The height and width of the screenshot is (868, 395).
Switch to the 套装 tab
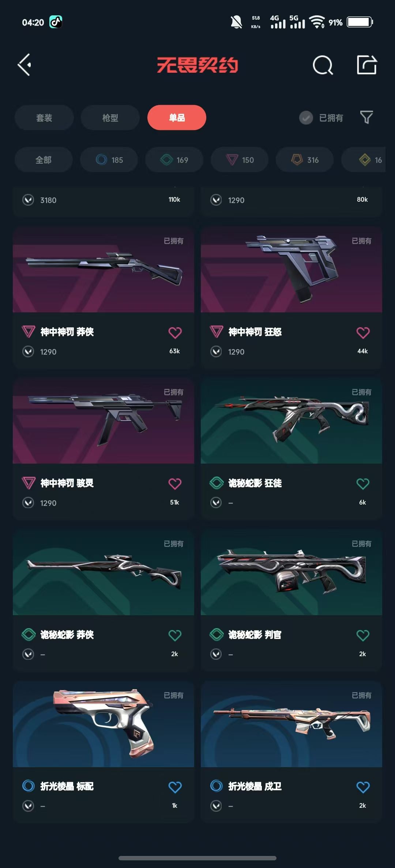click(x=44, y=118)
